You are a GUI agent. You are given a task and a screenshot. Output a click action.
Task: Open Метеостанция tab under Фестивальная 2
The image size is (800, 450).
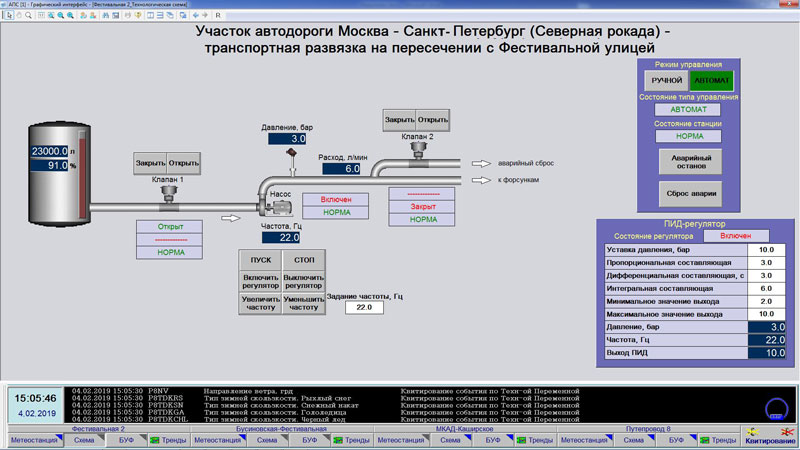(34, 440)
